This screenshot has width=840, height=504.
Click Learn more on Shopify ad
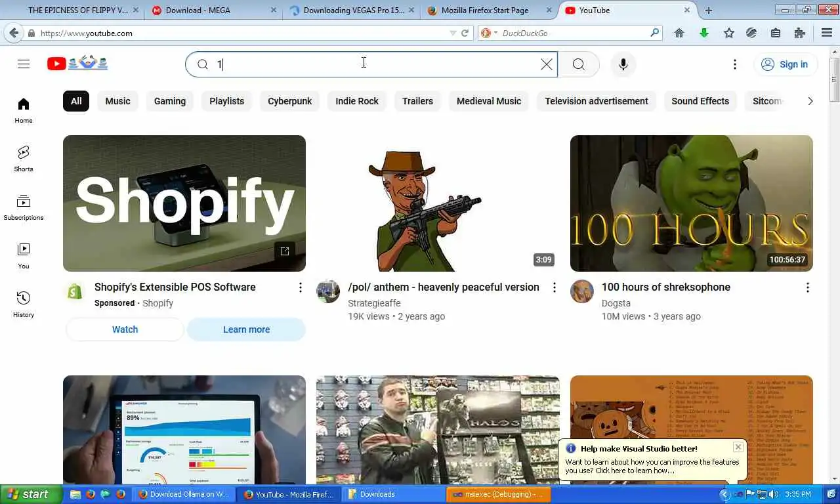click(246, 329)
